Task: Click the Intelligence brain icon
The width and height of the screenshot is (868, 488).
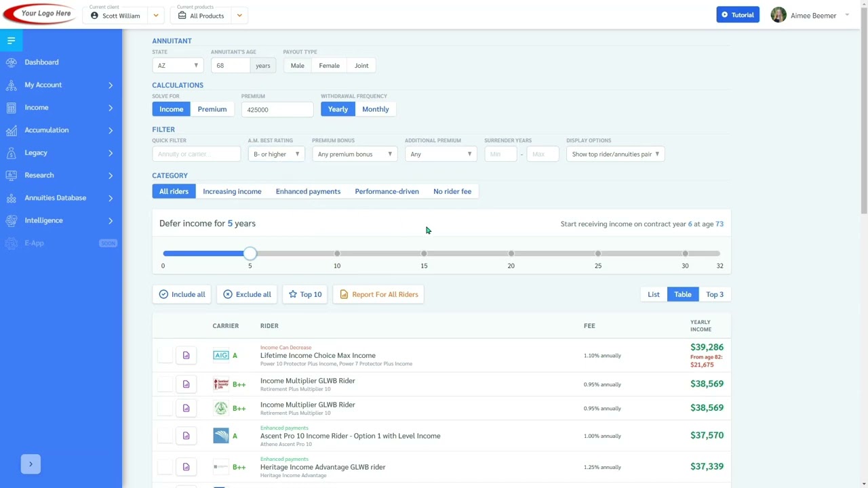Action: [11, 220]
